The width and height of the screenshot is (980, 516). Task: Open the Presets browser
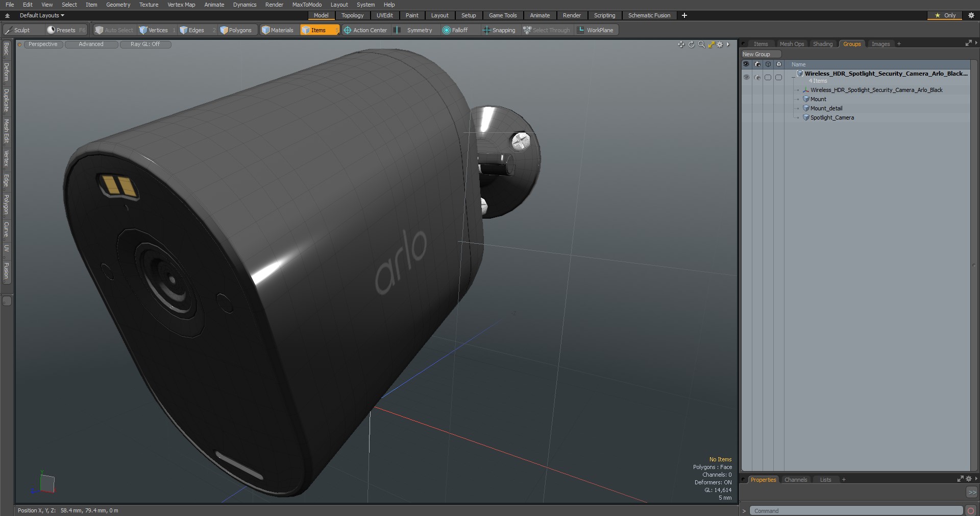coord(66,30)
